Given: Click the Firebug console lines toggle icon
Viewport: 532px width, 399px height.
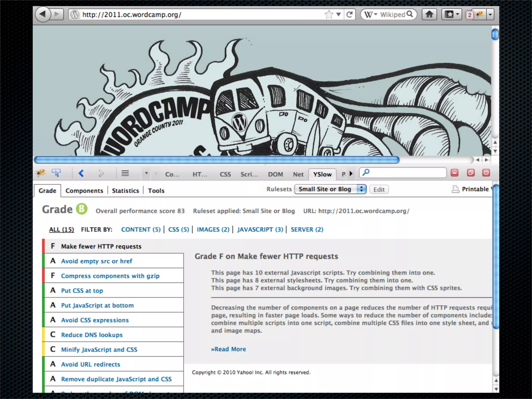Looking at the screenshot, I should click(x=125, y=173).
